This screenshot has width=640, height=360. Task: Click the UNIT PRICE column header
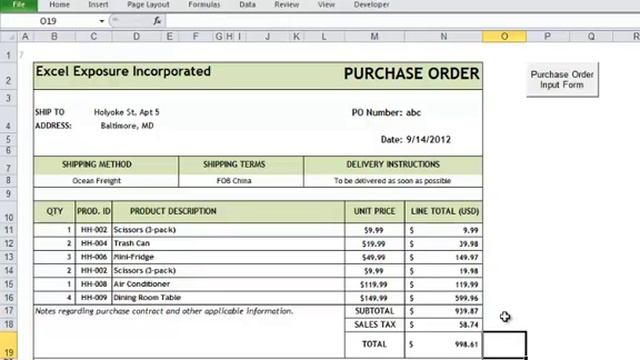(x=374, y=211)
